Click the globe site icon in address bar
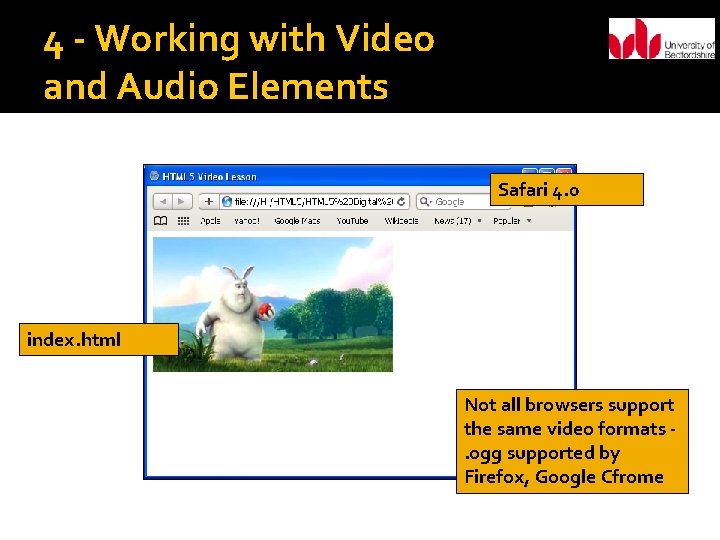 click(x=226, y=202)
